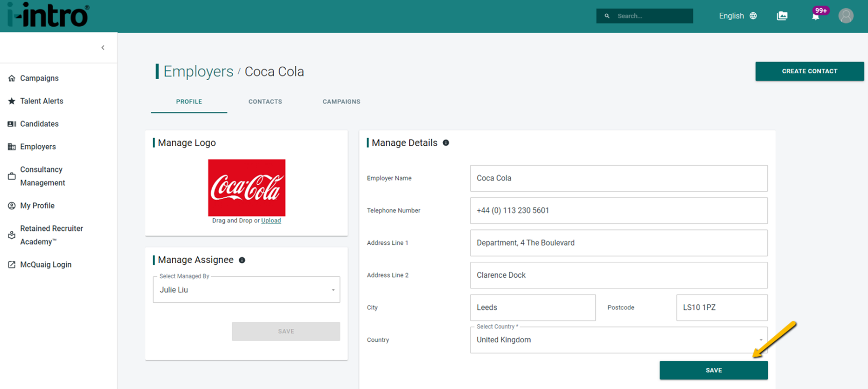868x389 pixels.
Task: Open Retained Recruiter Academy
Action: click(x=51, y=235)
